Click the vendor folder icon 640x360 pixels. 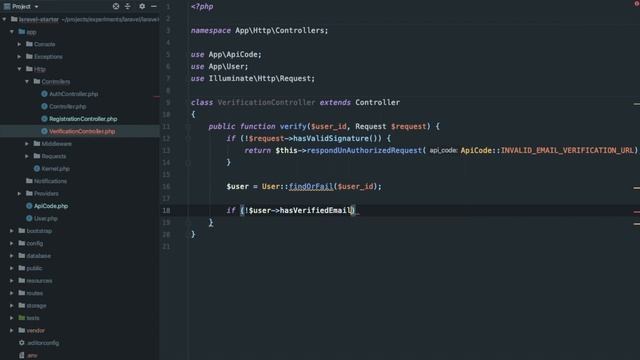[22, 330]
